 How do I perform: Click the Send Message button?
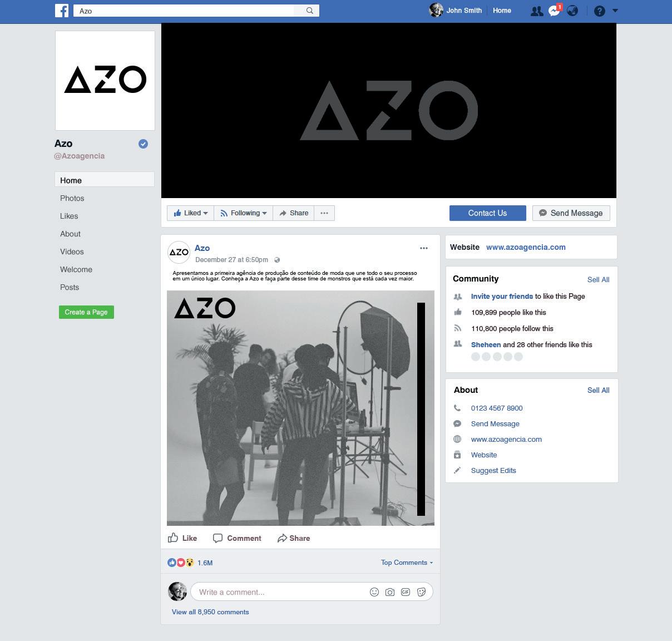[571, 213]
